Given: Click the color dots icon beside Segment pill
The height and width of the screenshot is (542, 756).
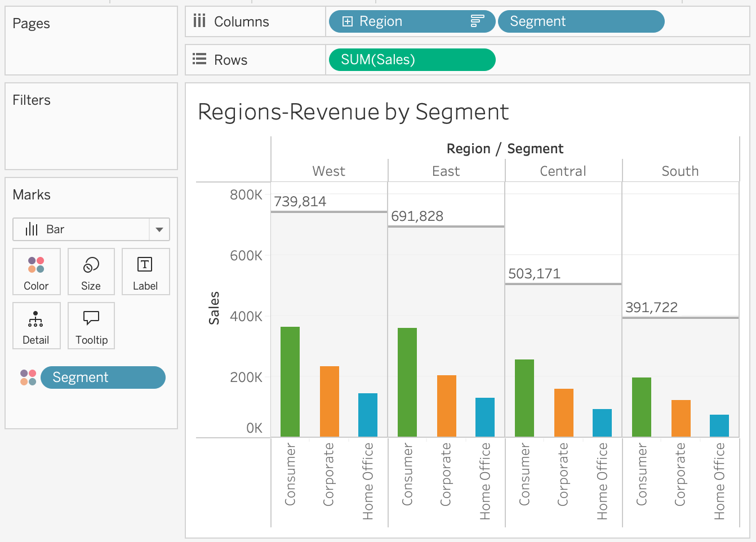Looking at the screenshot, I should 28,377.
